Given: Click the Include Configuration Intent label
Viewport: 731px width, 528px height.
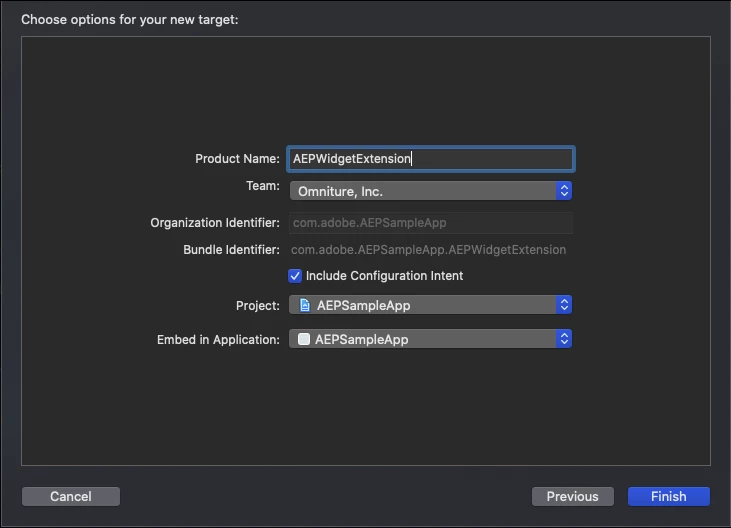Looking at the screenshot, I should 384,276.
